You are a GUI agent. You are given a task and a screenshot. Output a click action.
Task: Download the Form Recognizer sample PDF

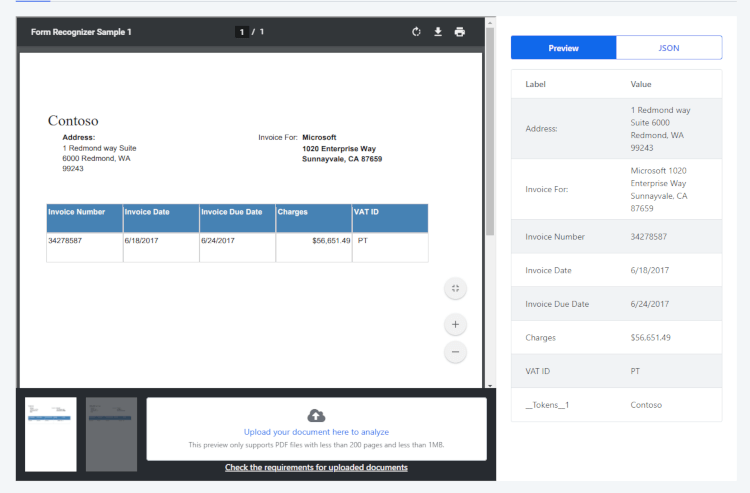(438, 32)
